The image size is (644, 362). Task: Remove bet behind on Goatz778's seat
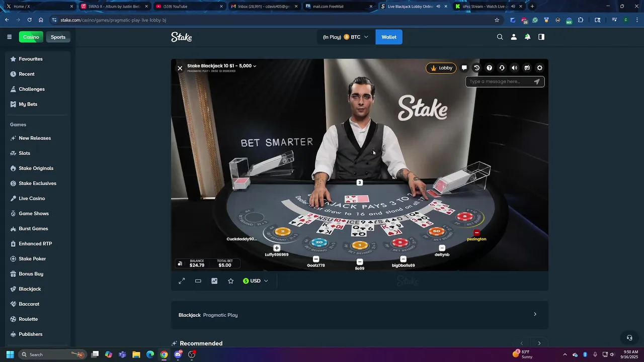click(x=316, y=259)
